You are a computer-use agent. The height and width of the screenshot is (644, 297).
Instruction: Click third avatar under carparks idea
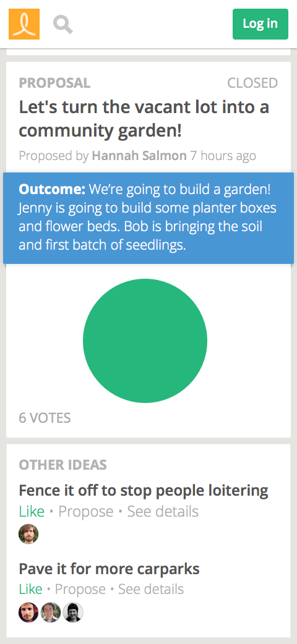(x=73, y=612)
